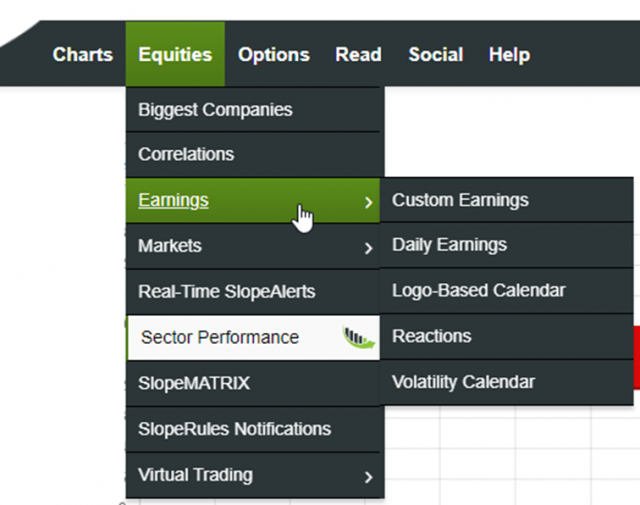Choose Daily Earnings in the submenu
Screen dimensions: 640x505
[x=449, y=245]
